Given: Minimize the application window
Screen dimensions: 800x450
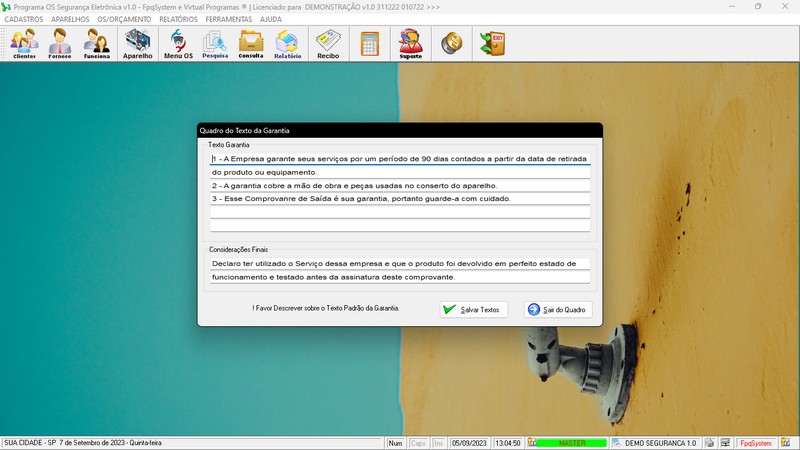Looking at the screenshot, I should pos(732,7).
